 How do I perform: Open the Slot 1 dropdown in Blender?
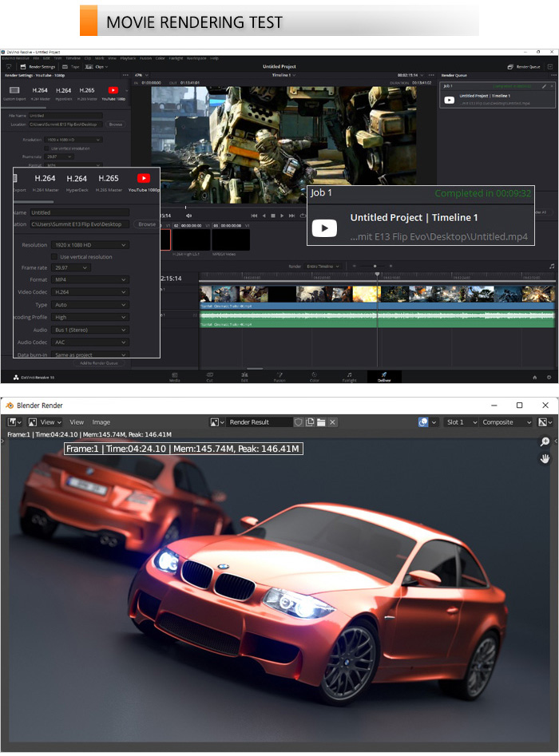pyautogui.click(x=461, y=422)
